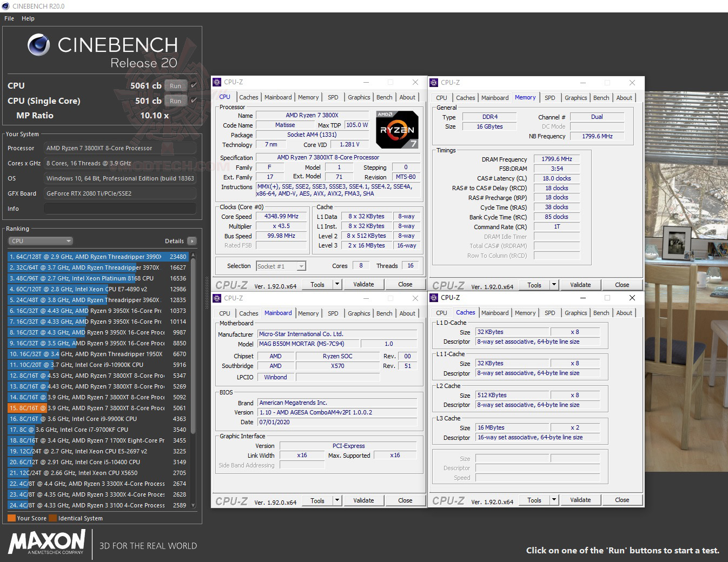Screen dimensions: 728x562
Task: Click the Cinebench icon in the title bar
Action: point(5,6)
